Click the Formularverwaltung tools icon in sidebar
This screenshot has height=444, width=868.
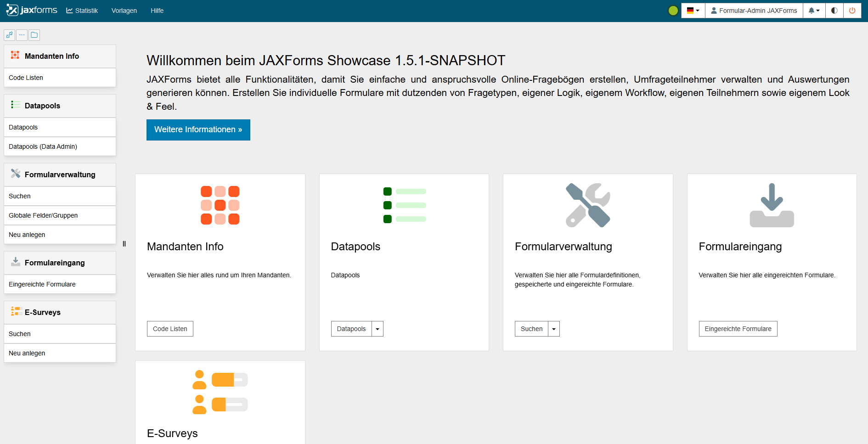point(15,174)
